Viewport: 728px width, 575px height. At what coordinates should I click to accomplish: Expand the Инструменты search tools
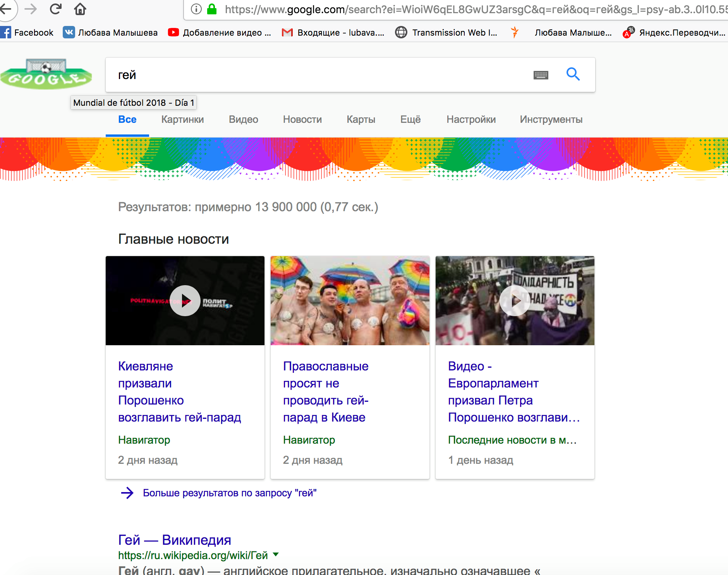[x=551, y=119]
